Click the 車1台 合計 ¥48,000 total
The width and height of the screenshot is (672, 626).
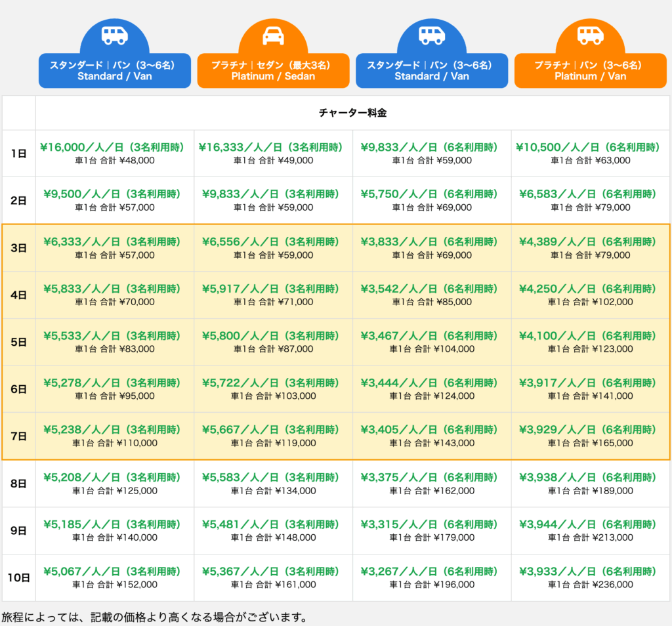tap(114, 160)
